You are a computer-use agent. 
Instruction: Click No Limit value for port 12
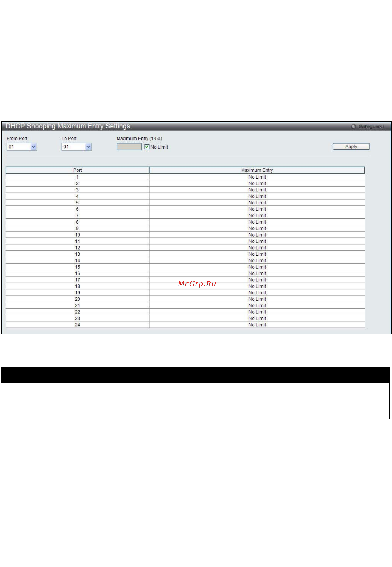click(257, 248)
